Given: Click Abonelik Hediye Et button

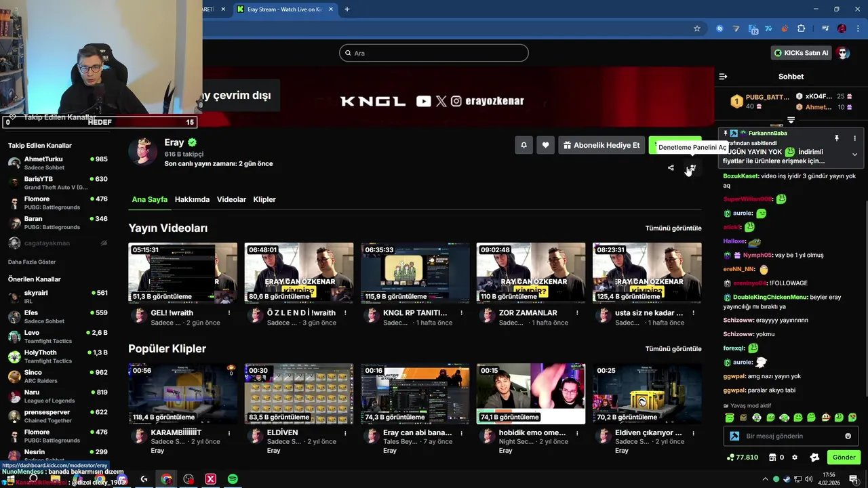Looking at the screenshot, I should pos(601,145).
